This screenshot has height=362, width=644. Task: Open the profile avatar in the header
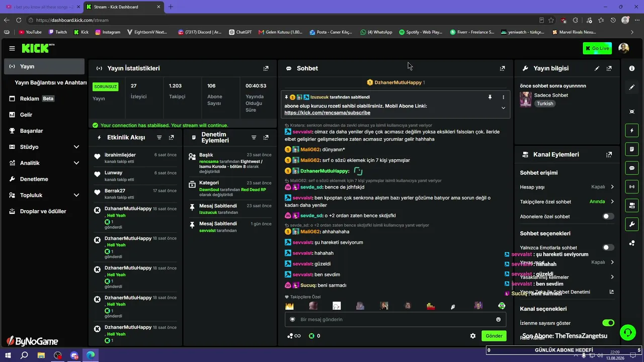(624, 48)
